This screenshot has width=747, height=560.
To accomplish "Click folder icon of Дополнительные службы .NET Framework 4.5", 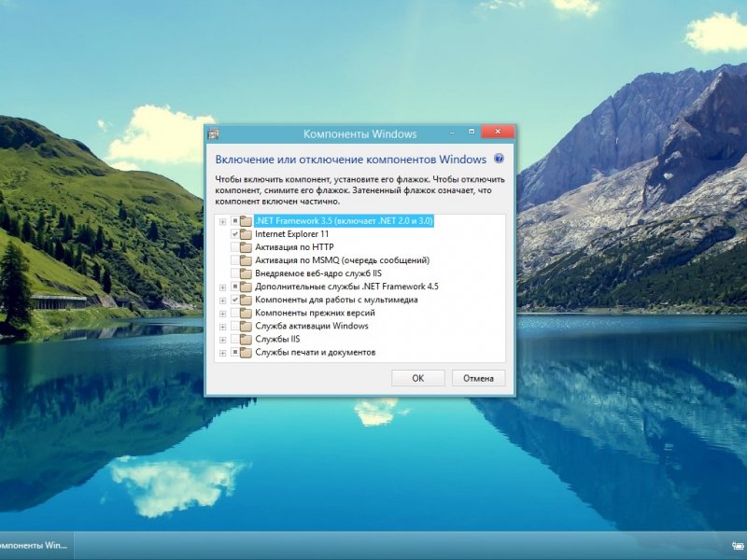I will pyautogui.click(x=246, y=287).
